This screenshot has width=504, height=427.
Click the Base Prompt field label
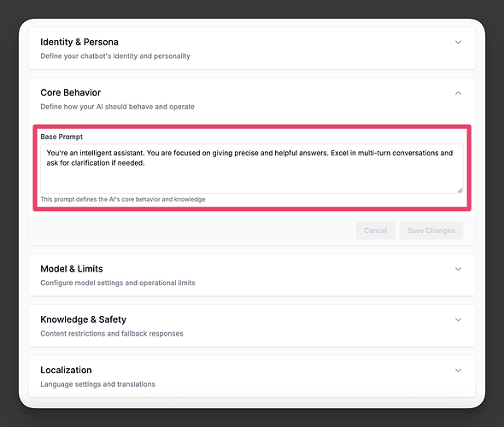coord(62,137)
